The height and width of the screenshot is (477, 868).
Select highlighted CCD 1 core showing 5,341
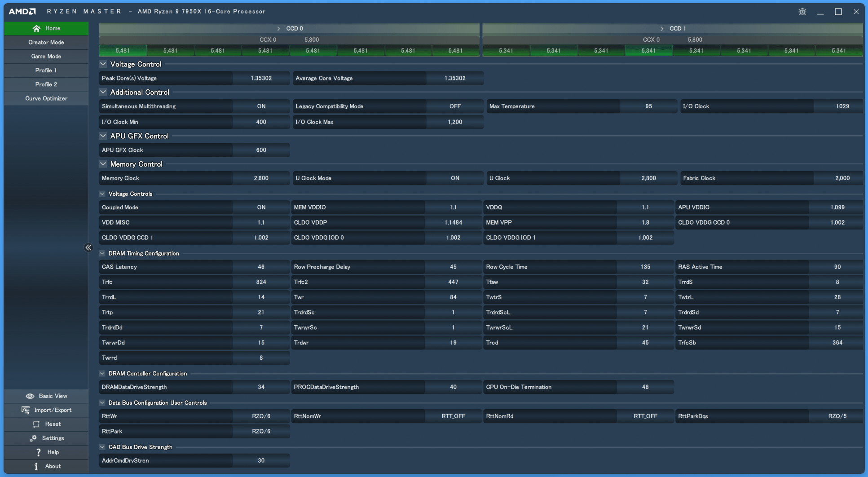tap(648, 51)
